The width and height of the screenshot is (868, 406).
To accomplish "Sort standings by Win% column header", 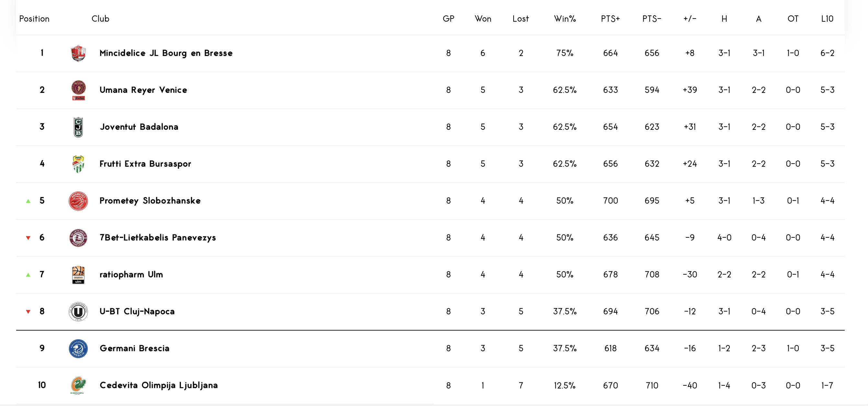I will [x=565, y=19].
